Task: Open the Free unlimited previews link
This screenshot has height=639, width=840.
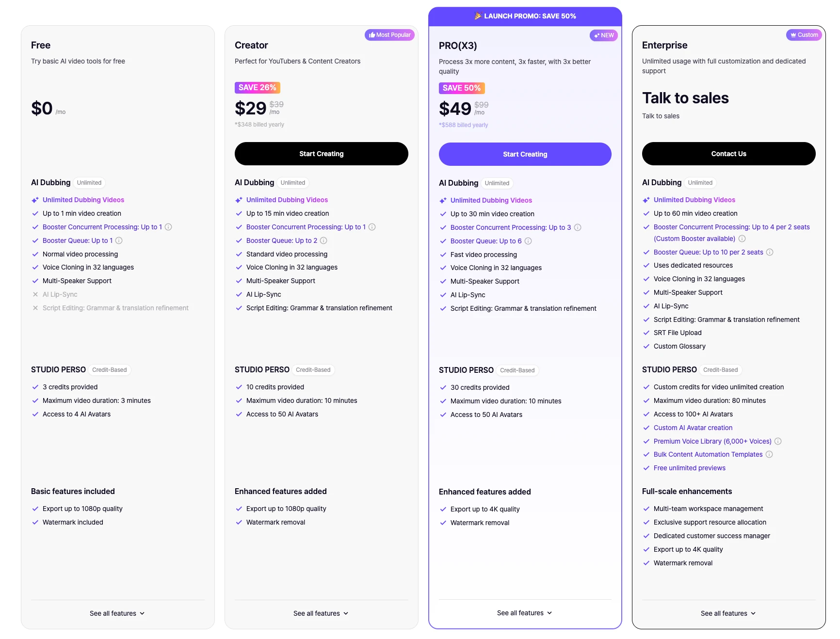Action: [689, 468]
